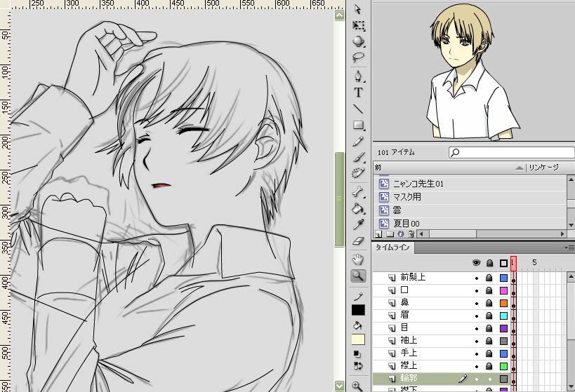Toggle lock dot of 輪郭 layer
Image resolution: width=575 pixels, height=392 pixels.
tap(489, 379)
